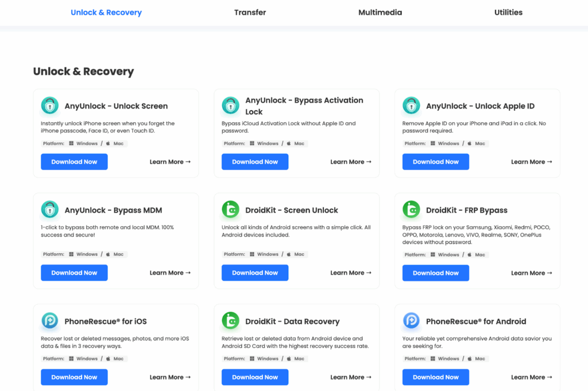
Task: Click the AnyUnlock Unlock Screen padlock icon
Action: (50, 106)
